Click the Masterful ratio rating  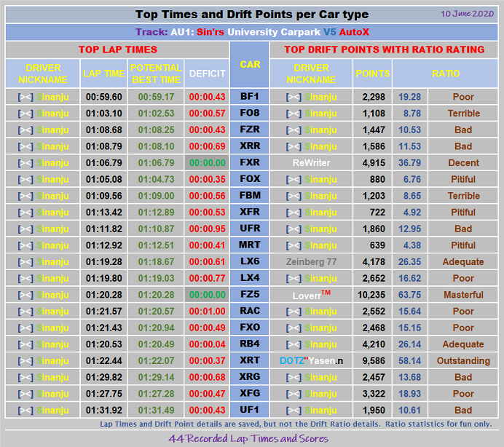(x=463, y=295)
